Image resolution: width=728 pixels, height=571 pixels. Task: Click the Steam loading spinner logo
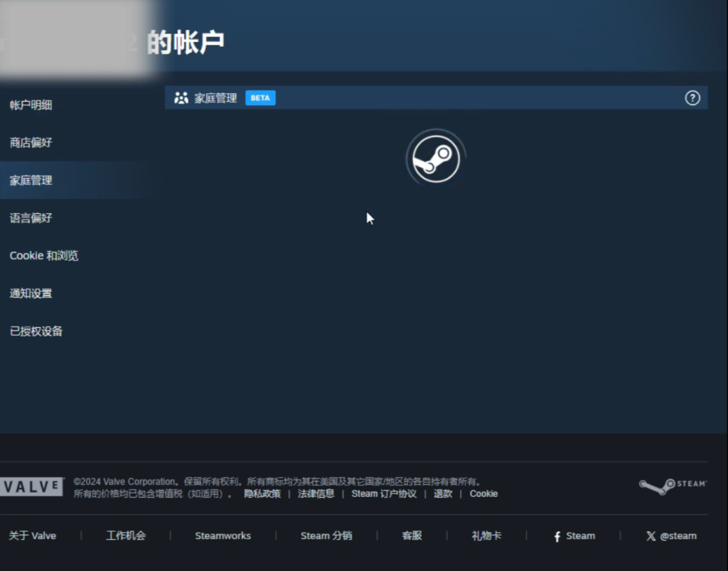[x=435, y=158]
